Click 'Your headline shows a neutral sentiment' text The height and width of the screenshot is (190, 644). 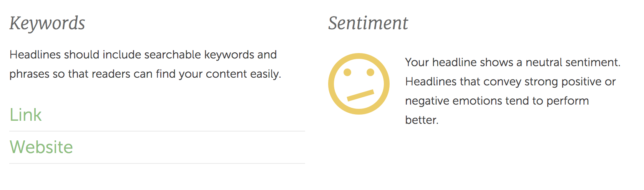[x=513, y=62]
